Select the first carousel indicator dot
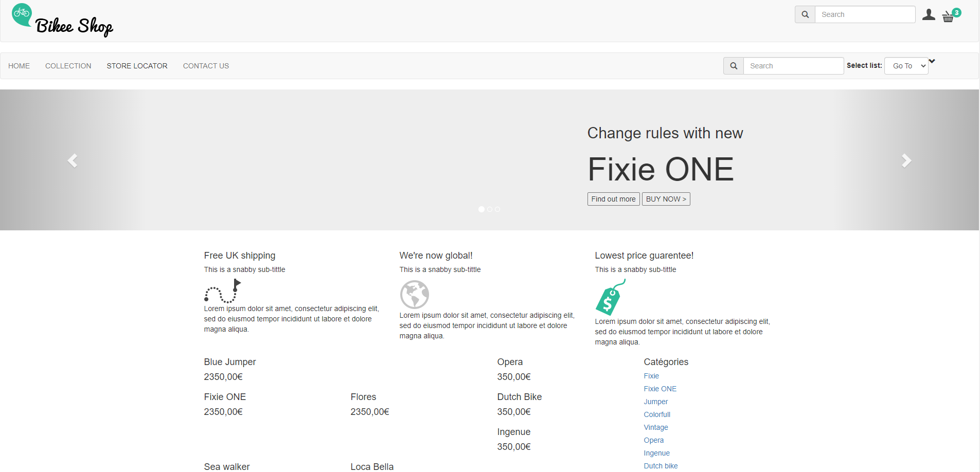Viewport: 980px width, 472px height. click(482, 209)
